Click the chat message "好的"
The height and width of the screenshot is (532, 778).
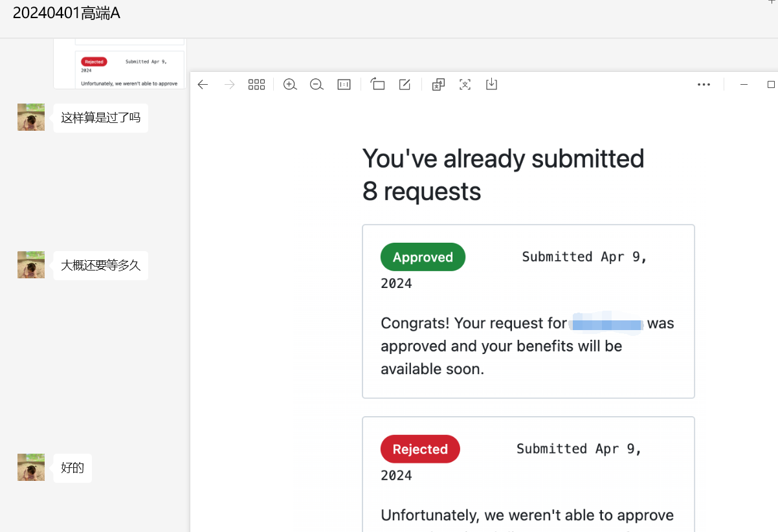point(72,468)
